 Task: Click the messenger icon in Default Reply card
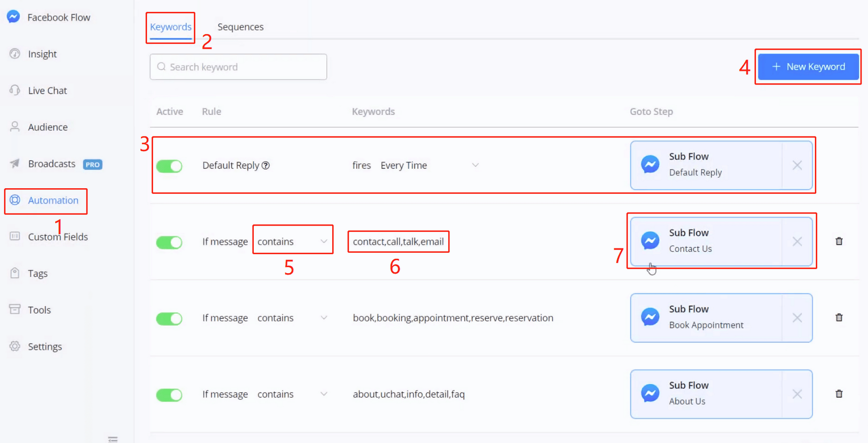650,164
